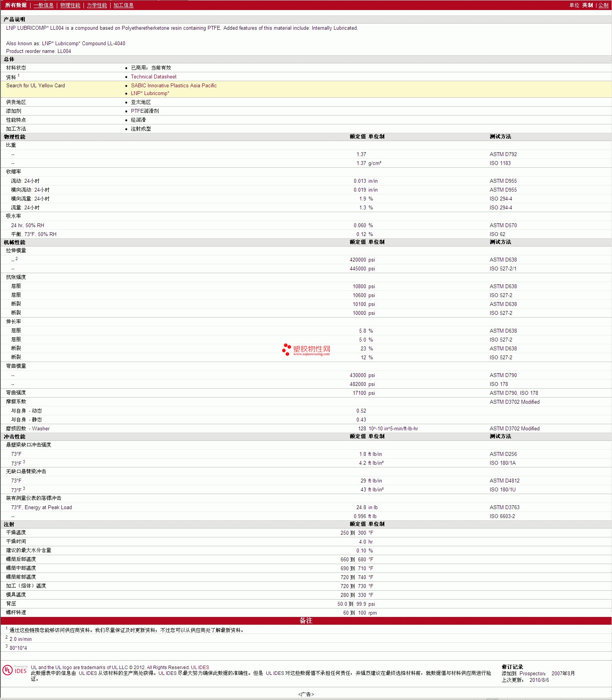Click the 80*10*4 footnote
This screenshot has height=700, width=612.
tap(18, 648)
